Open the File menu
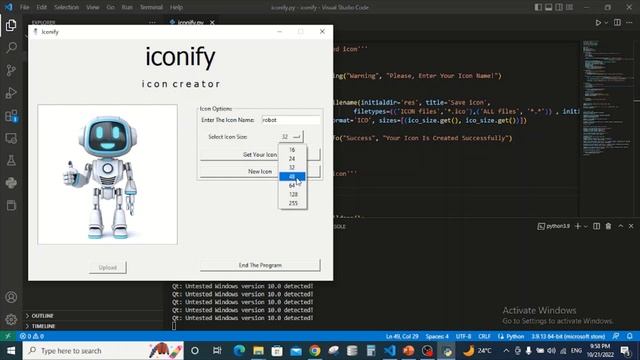Image resolution: width=640 pixels, height=360 pixels. (24, 7)
